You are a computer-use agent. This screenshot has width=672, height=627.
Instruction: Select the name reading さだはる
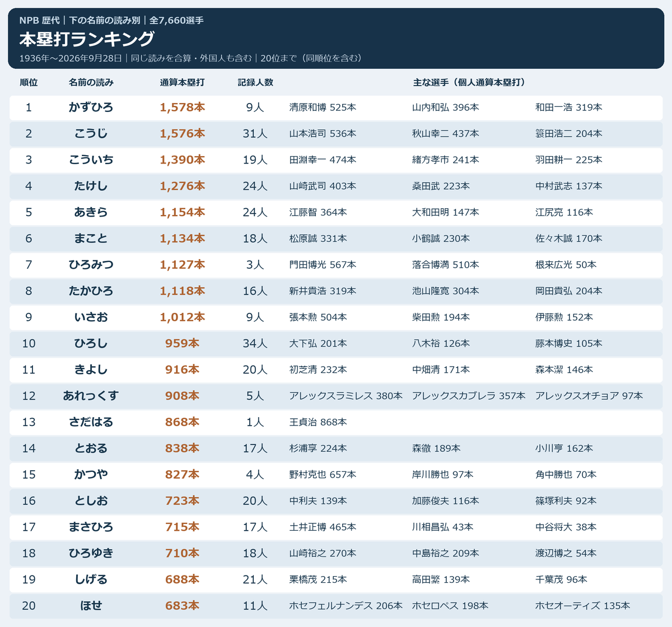91,422
